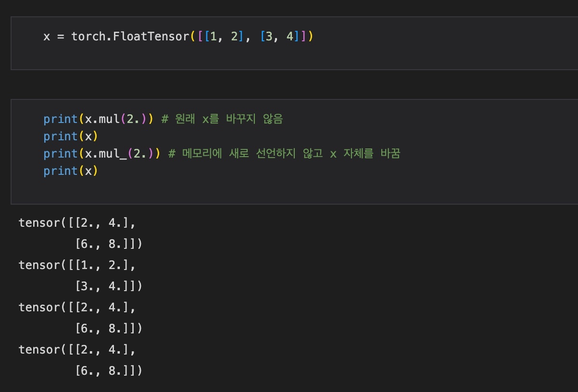The image size is (578, 392).
Task: Click the final print(x) line in the cell
Action: 71,171
